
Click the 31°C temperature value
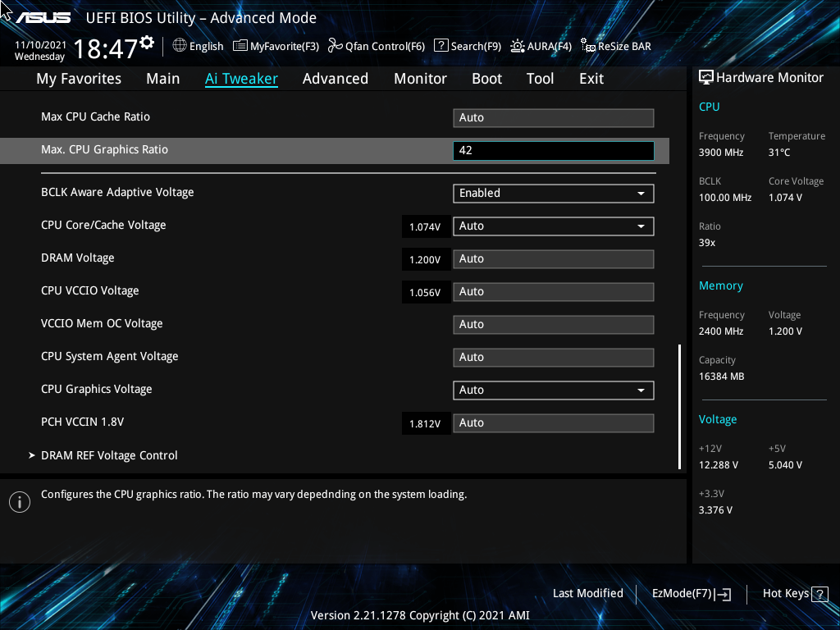(x=779, y=153)
